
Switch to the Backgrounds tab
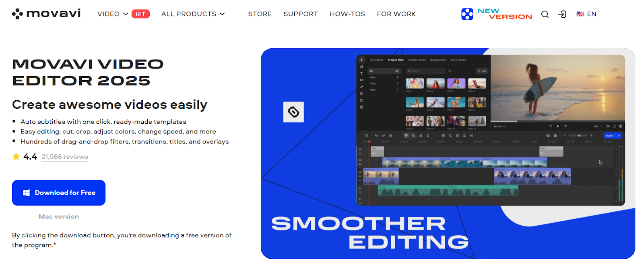coord(438,60)
